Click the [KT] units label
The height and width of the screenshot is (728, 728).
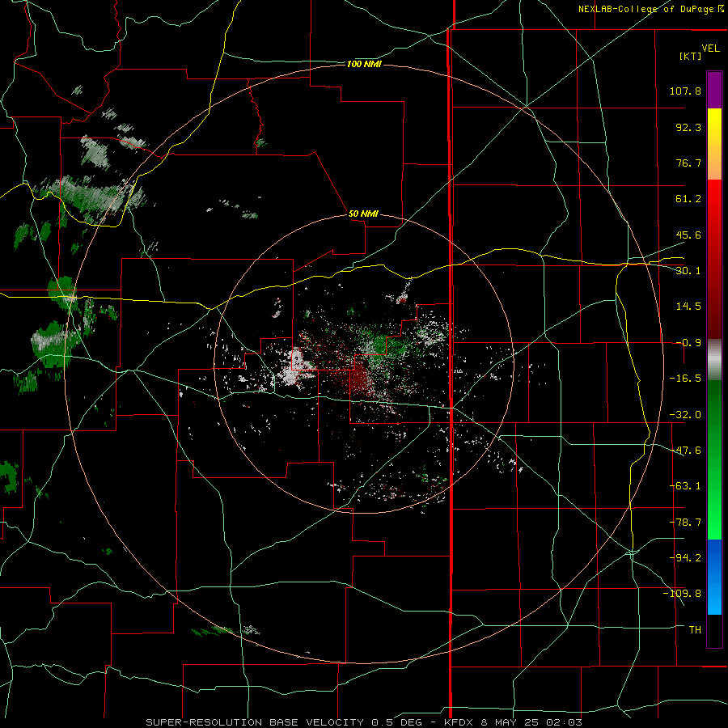[691, 56]
